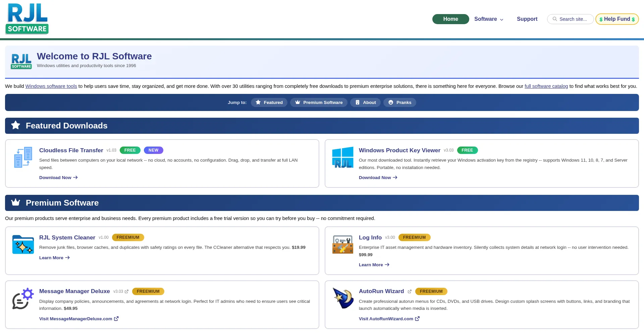
Task: Expand the Software menu chevron
Action: coord(502,20)
